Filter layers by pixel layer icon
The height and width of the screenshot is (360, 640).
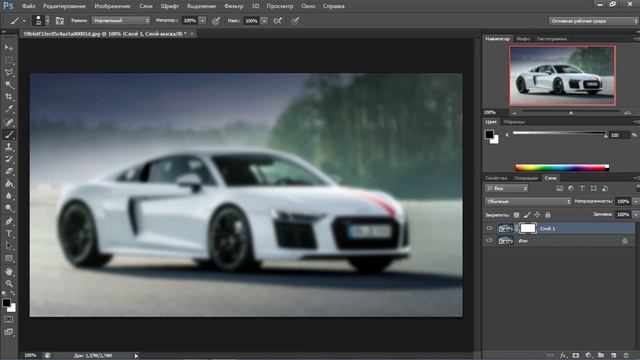[559, 188]
